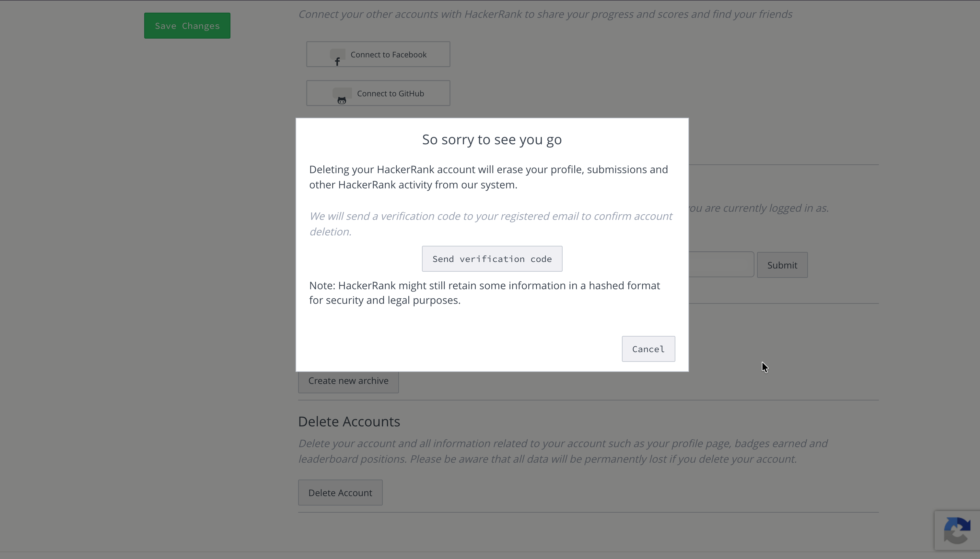
Task: Click the GitHub octocat icon
Action: [x=342, y=101]
